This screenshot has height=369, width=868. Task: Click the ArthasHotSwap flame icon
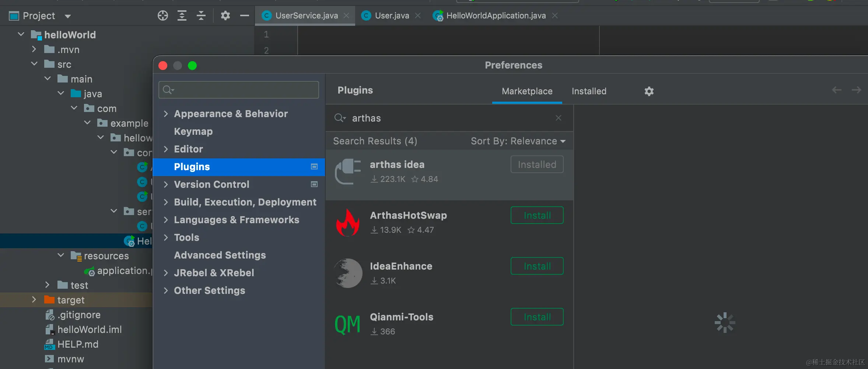348,222
